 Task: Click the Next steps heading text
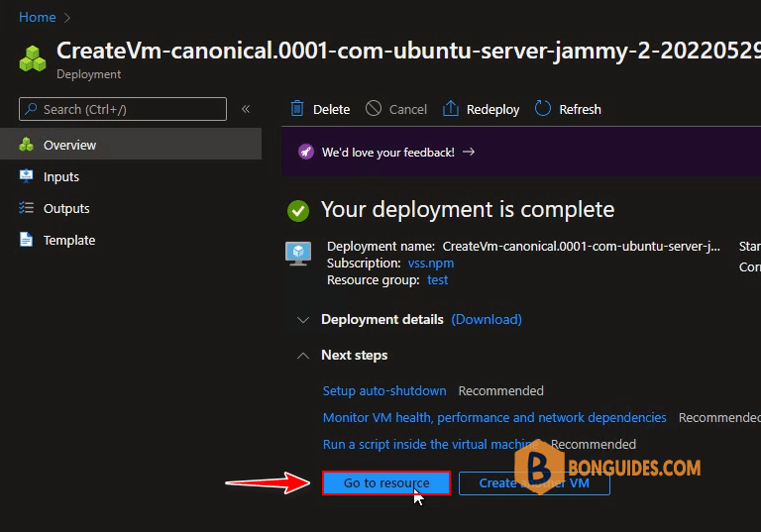tap(355, 356)
